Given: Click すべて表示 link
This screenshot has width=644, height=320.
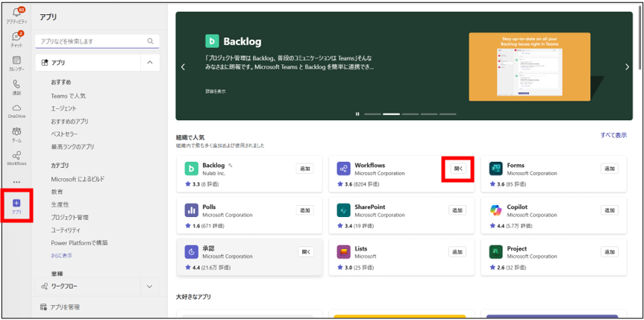Looking at the screenshot, I should (x=613, y=135).
